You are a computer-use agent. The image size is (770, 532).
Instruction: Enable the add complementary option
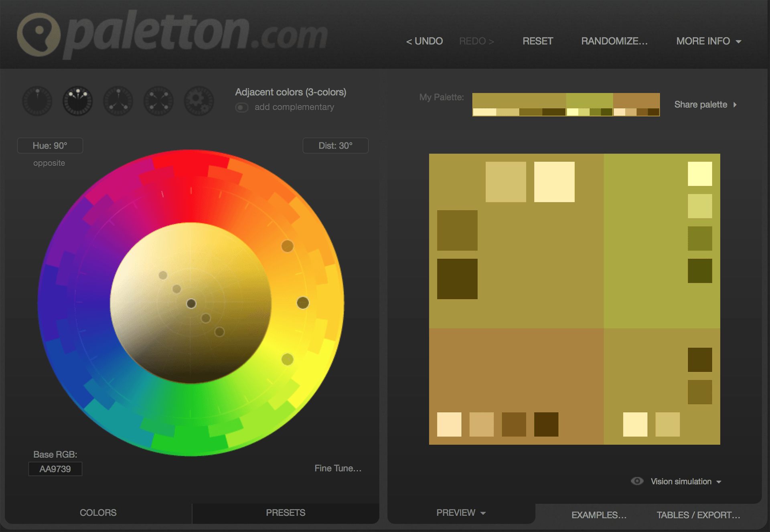point(242,107)
